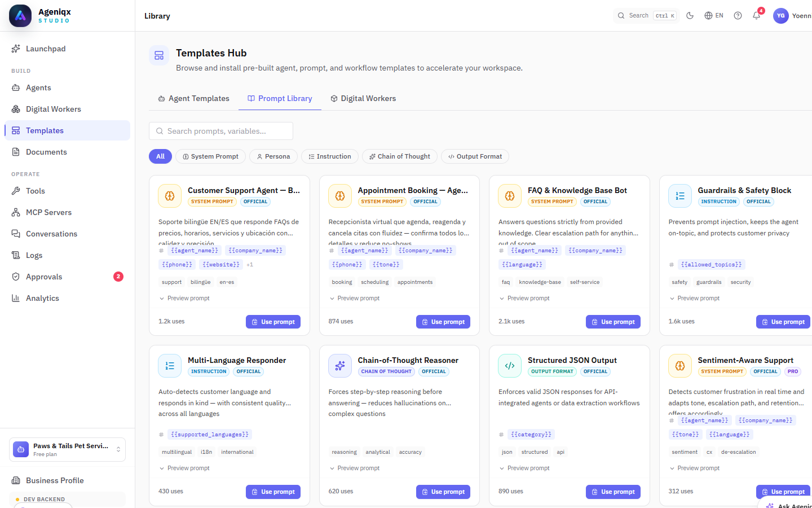This screenshot has width=812, height=508.
Task: Expand Preview prompt on FAQ & Knowledge Base Bot
Action: tap(524, 298)
